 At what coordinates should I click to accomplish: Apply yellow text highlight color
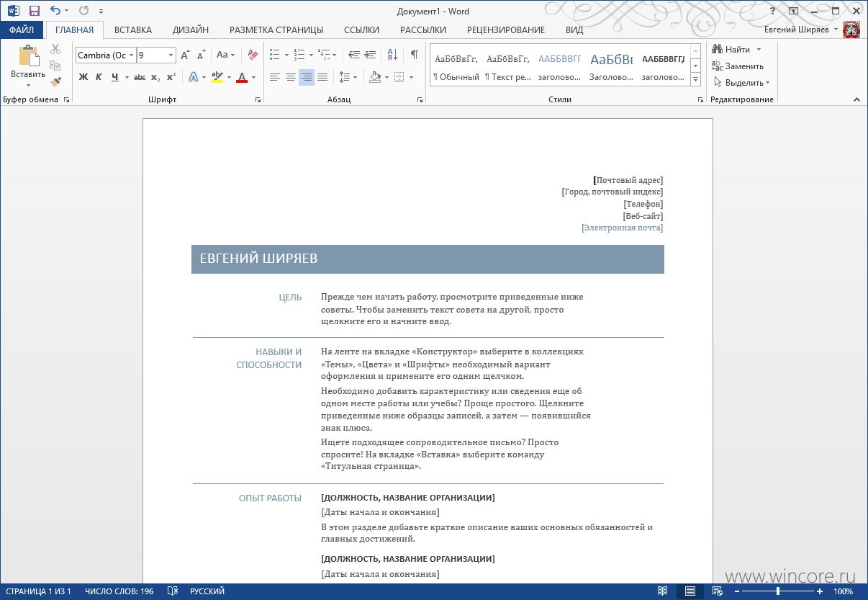(217, 77)
